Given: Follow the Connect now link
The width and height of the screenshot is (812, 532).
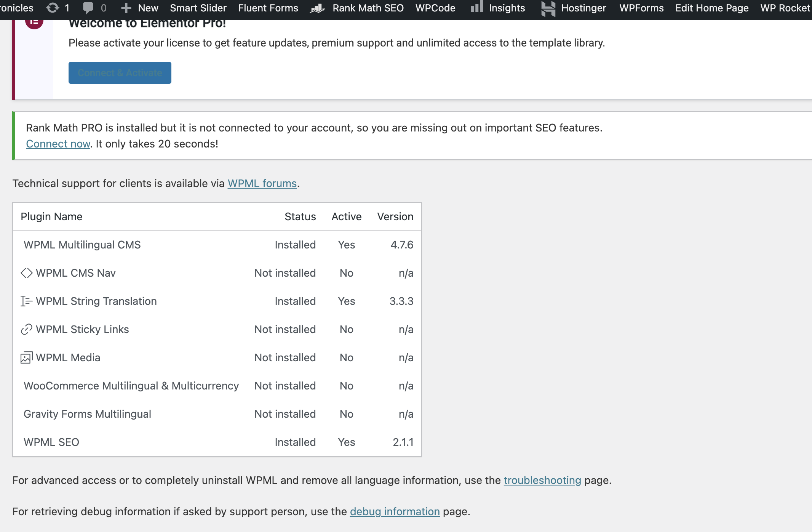Looking at the screenshot, I should (x=58, y=144).
